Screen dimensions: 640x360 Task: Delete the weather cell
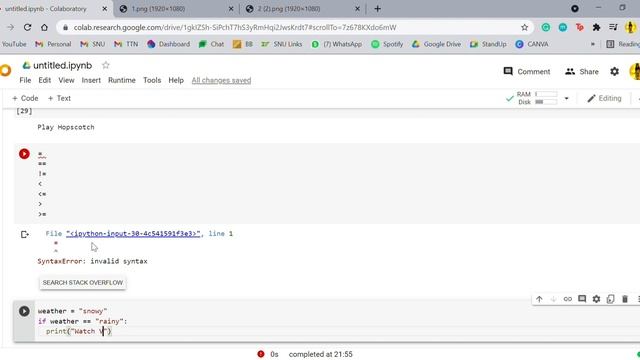(x=625, y=299)
